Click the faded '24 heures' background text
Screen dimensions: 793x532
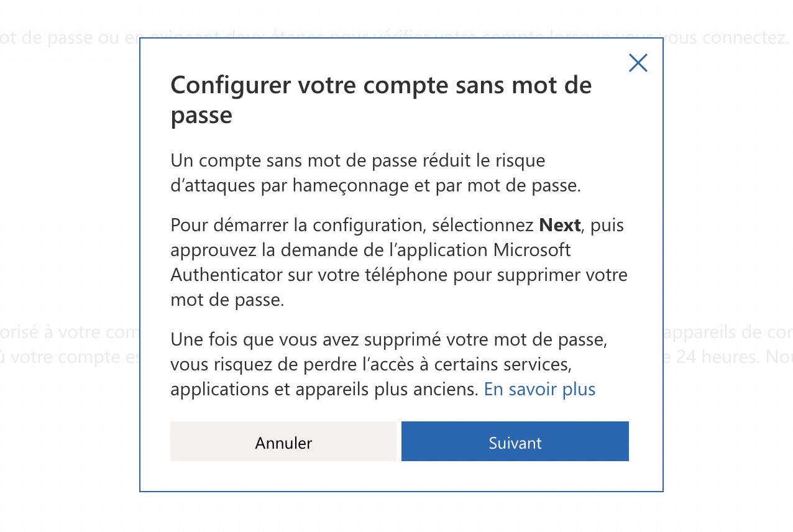click(705, 357)
